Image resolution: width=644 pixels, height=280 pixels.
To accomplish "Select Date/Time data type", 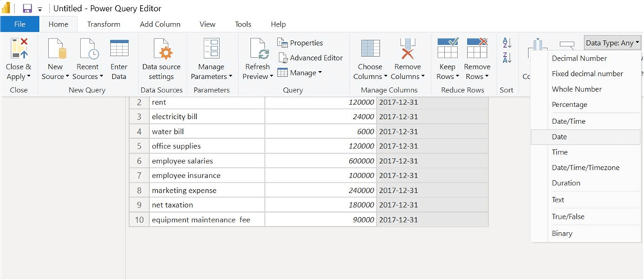I will click(x=585, y=122).
